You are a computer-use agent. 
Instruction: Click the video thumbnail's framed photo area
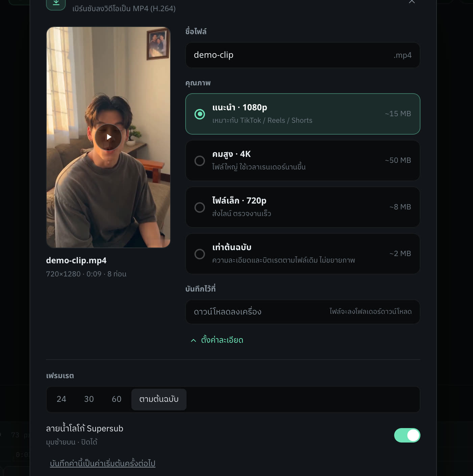(x=158, y=44)
